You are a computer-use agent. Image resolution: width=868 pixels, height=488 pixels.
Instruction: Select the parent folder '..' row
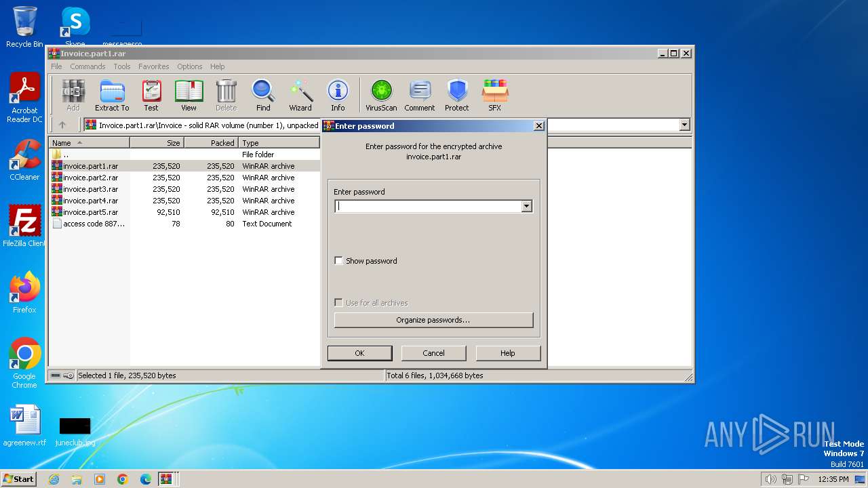[184, 155]
